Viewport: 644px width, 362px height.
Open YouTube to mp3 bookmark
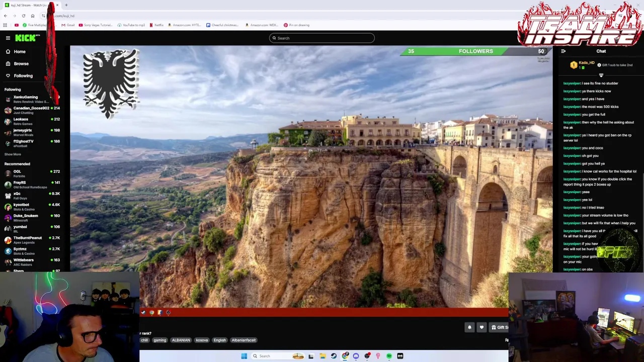[x=131, y=25]
